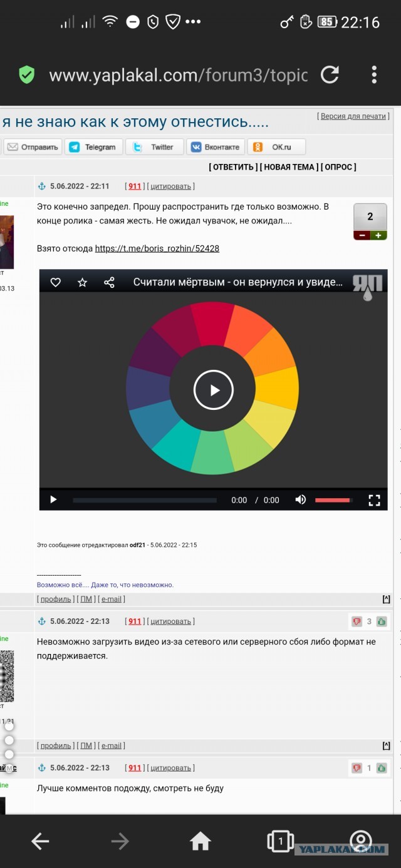Share the topic via Telegram

93,147
